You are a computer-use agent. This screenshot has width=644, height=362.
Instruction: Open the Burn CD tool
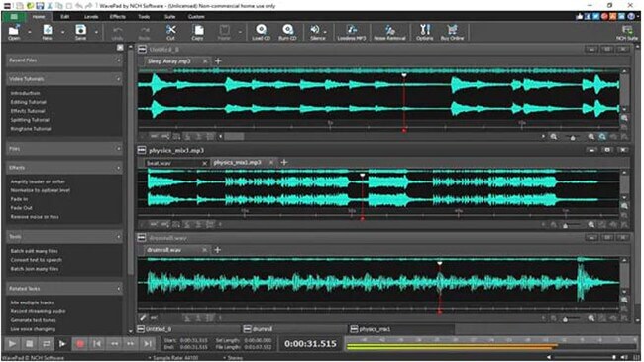287,32
